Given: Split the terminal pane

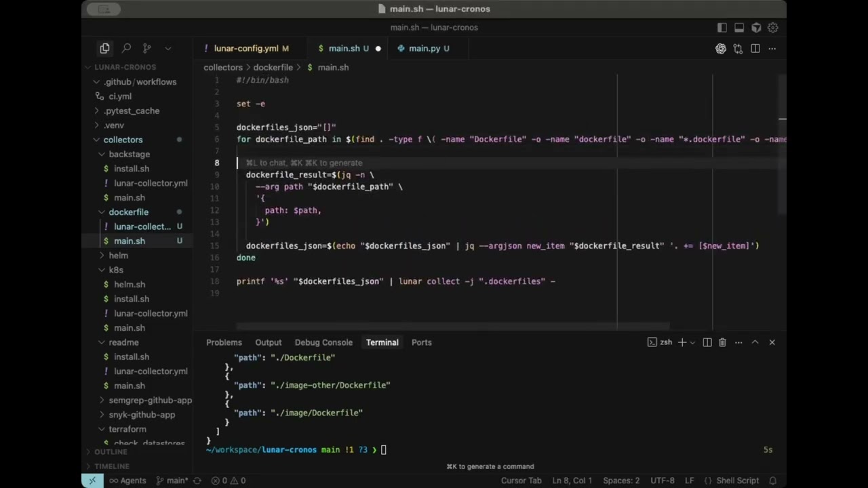Looking at the screenshot, I should pos(707,342).
